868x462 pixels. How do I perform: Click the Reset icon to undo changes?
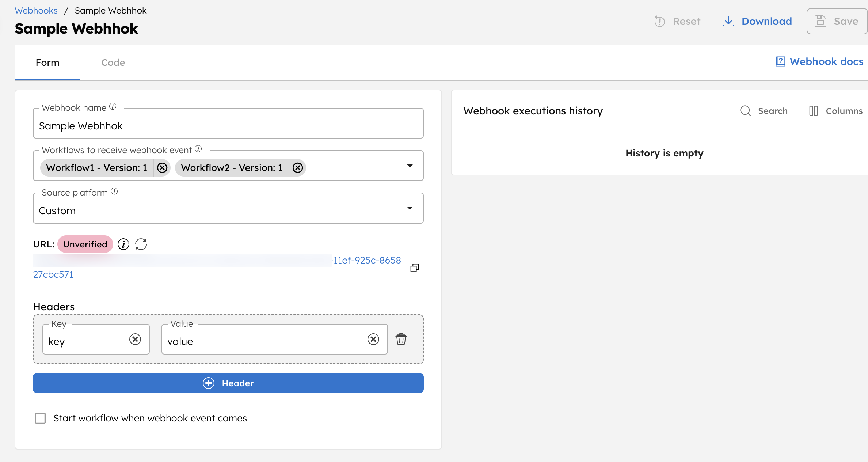coord(660,21)
